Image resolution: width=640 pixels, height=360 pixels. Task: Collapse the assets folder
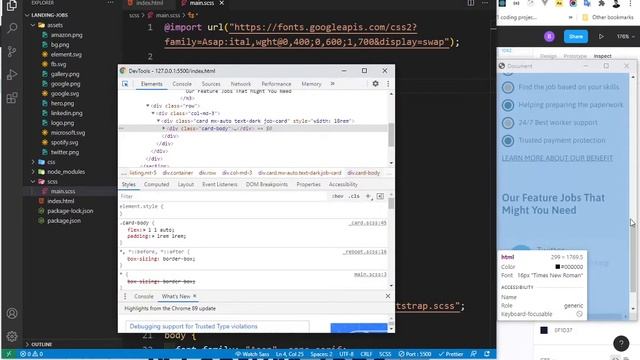pos(33,25)
